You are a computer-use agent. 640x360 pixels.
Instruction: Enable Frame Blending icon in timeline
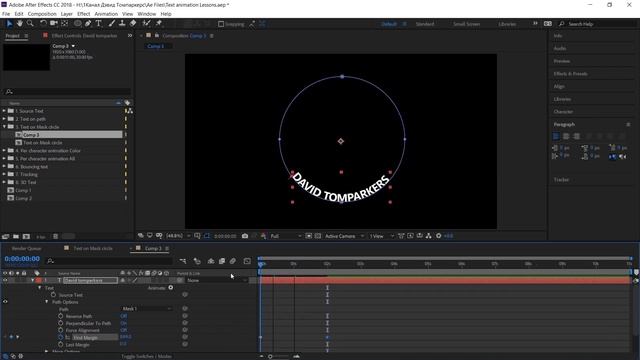222,261
